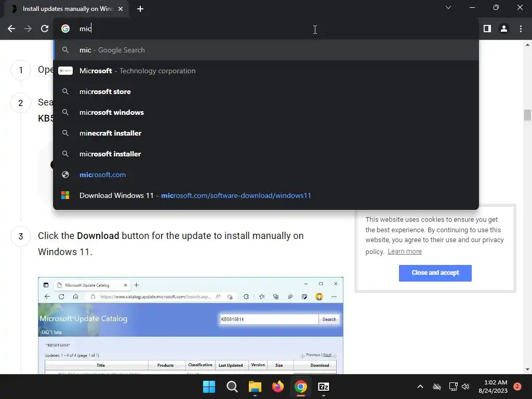Close the 'Install updates manually' tab

(x=121, y=9)
